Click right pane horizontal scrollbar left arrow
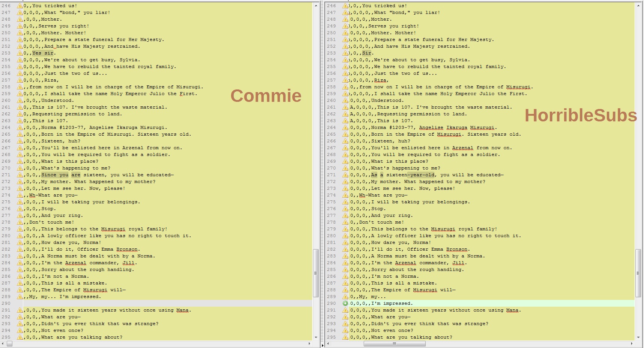Viewport: 644px width, 348px height. pos(328,343)
